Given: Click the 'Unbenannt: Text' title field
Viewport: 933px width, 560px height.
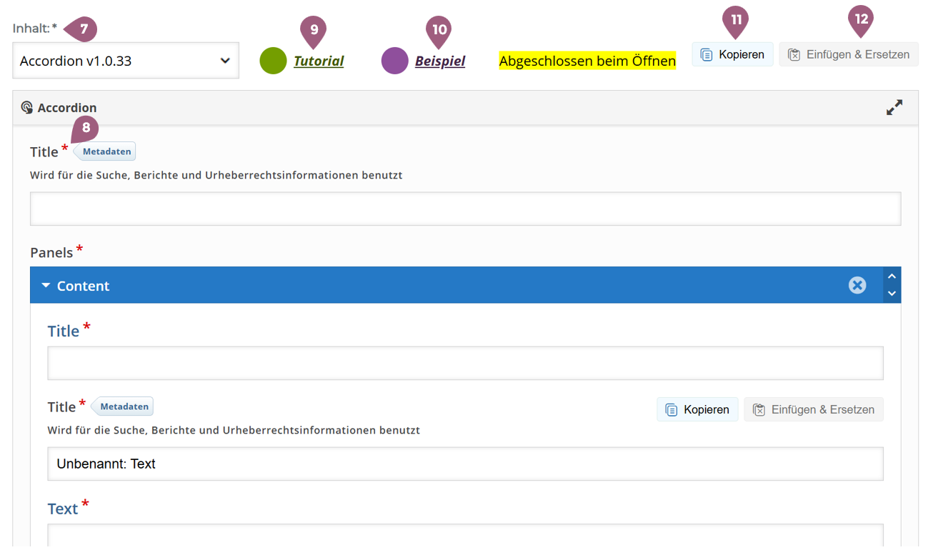Looking at the screenshot, I should click(x=465, y=464).
